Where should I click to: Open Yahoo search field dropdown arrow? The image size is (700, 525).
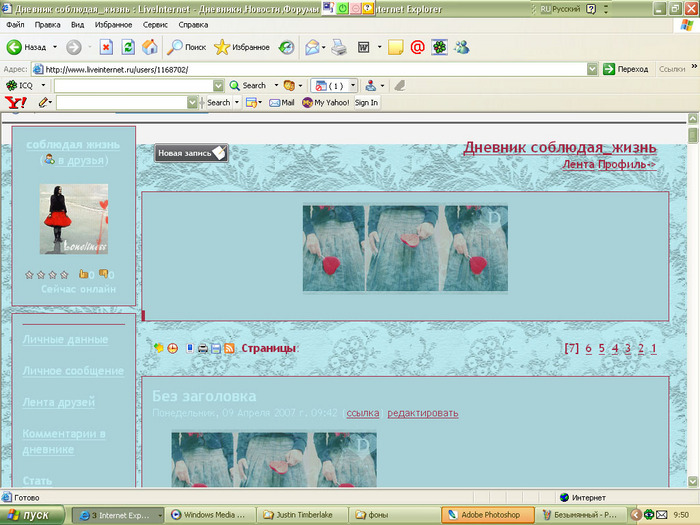[192, 103]
